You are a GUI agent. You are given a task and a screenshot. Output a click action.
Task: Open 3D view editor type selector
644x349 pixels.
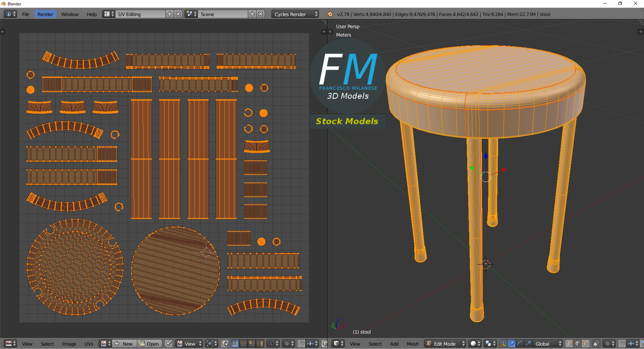click(338, 344)
